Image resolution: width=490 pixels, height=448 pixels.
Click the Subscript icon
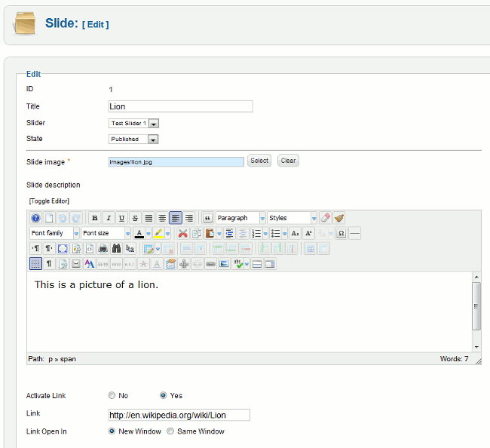pos(295,233)
